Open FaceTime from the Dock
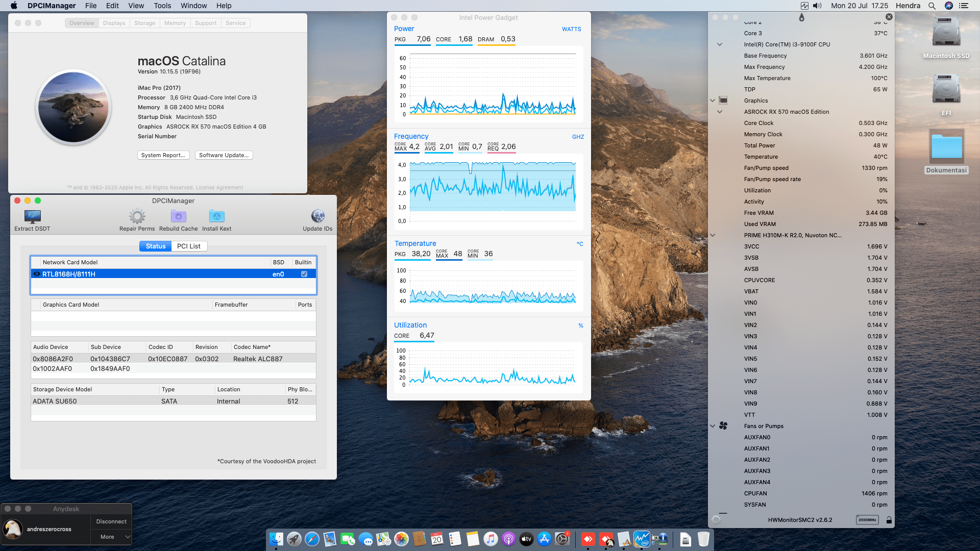The width and height of the screenshot is (980, 551). coord(348,539)
